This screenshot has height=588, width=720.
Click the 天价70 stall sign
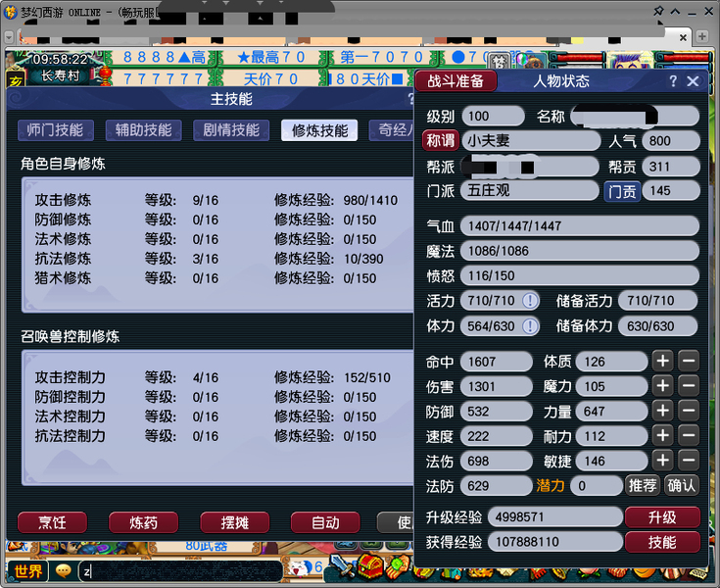271,79
